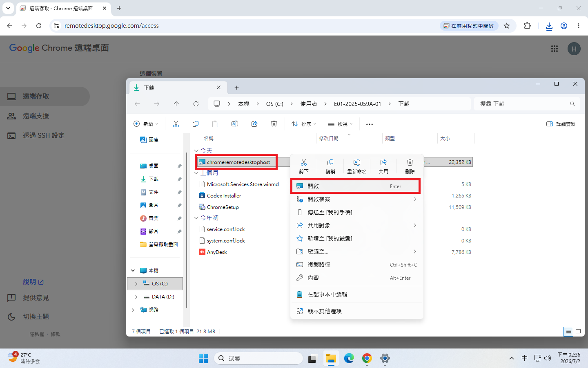Open the 壓縮至... submenu
The image size is (588, 368).
356,251
